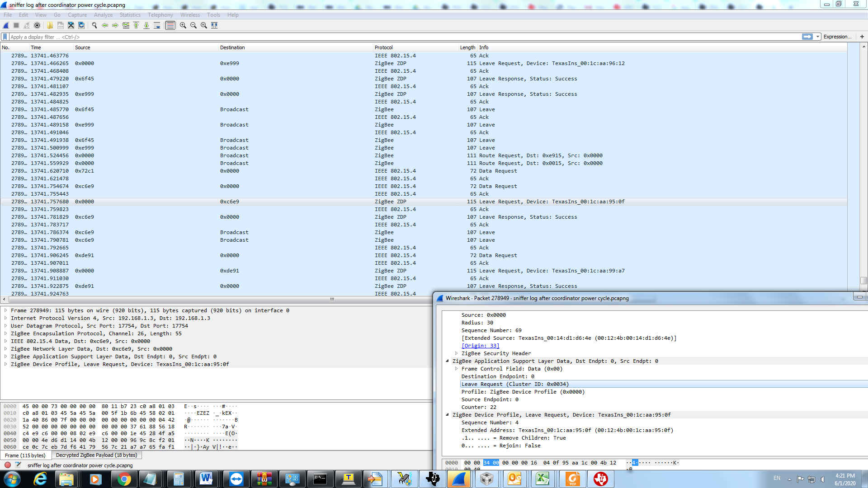The width and height of the screenshot is (868, 488).
Task: Open the display filter history dropdown arrow
Action: [818, 37]
